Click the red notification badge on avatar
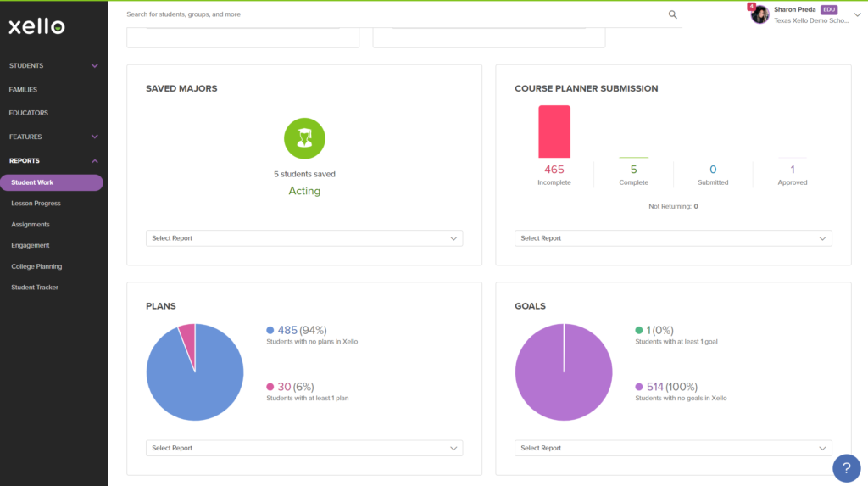The image size is (868, 486). (751, 7)
